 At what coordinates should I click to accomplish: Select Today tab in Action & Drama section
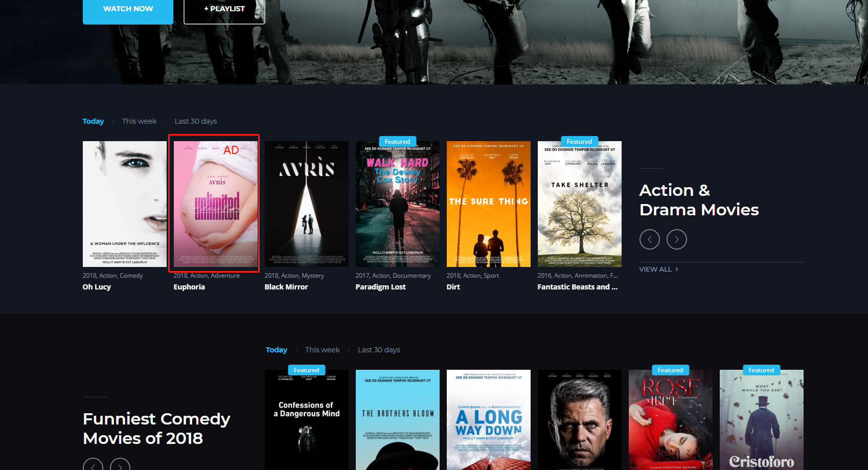93,121
